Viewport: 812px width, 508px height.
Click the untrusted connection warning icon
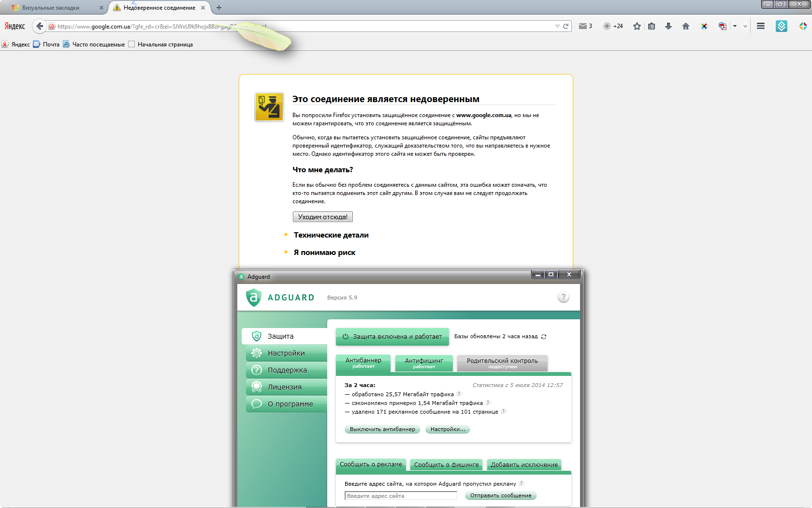point(269,107)
